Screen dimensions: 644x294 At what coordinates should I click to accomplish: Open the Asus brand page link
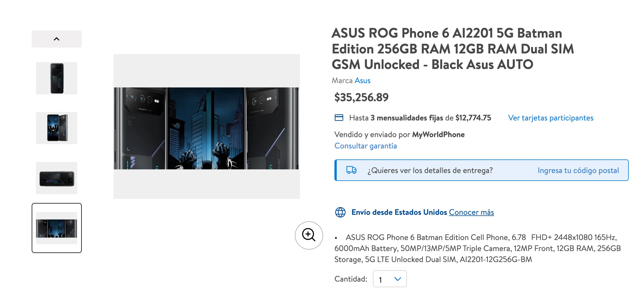(363, 81)
